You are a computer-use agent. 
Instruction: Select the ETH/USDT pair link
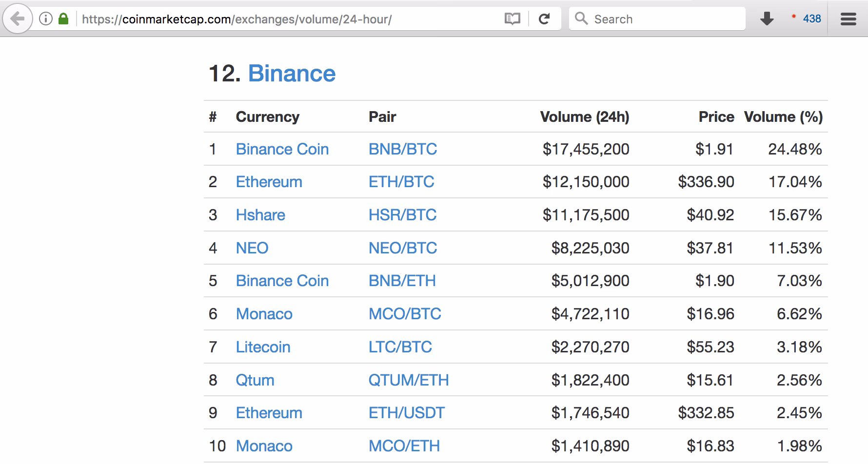[x=406, y=413]
